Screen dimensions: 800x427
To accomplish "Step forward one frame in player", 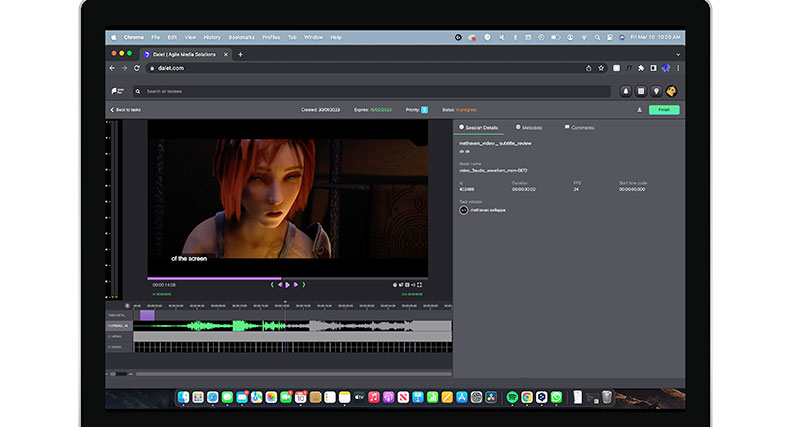I will pyautogui.click(x=294, y=284).
